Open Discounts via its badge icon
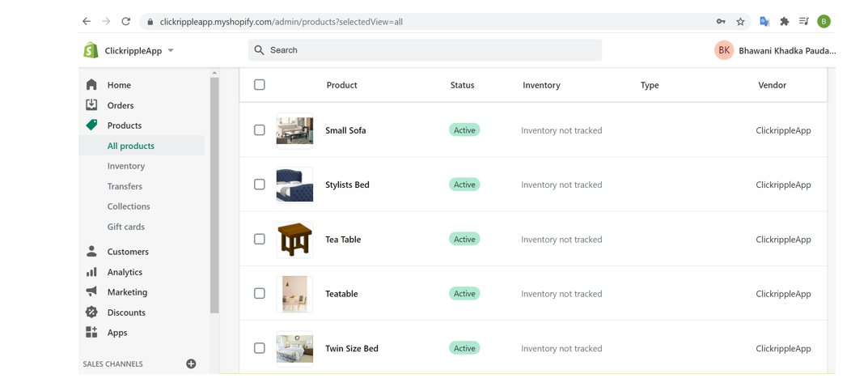868x391 pixels. [91, 312]
